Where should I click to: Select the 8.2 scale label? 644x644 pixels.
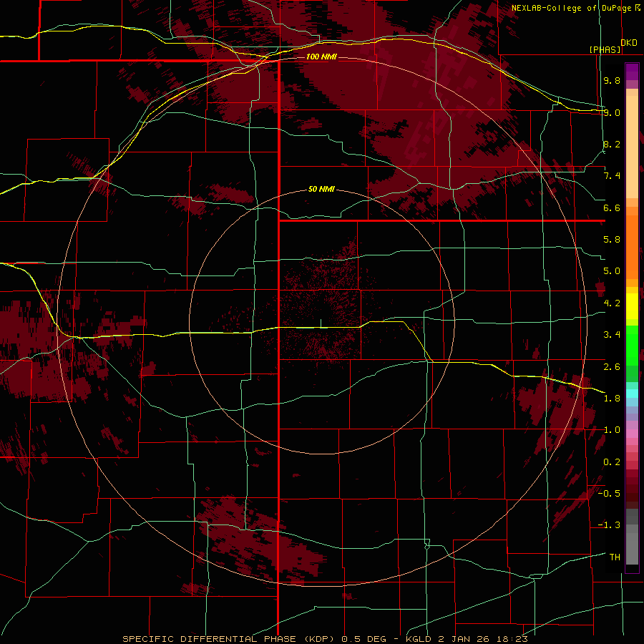coord(612,144)
